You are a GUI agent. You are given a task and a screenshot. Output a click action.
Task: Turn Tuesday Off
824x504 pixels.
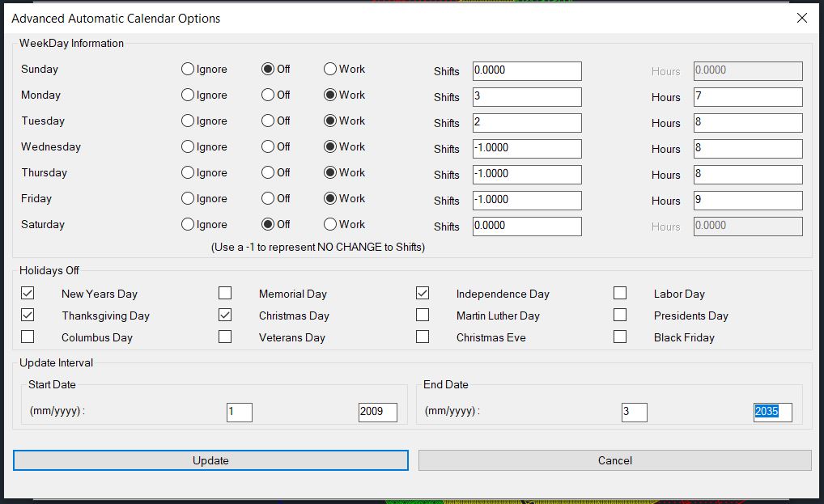(265, 121)
